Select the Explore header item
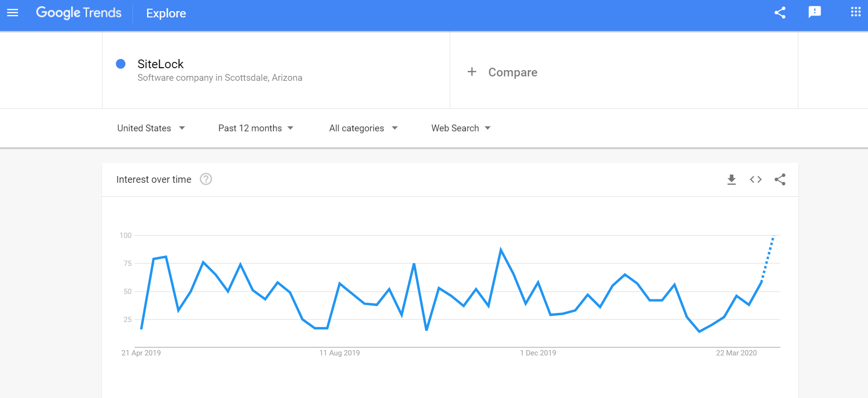Screen dimensions: 868x398 166,13
